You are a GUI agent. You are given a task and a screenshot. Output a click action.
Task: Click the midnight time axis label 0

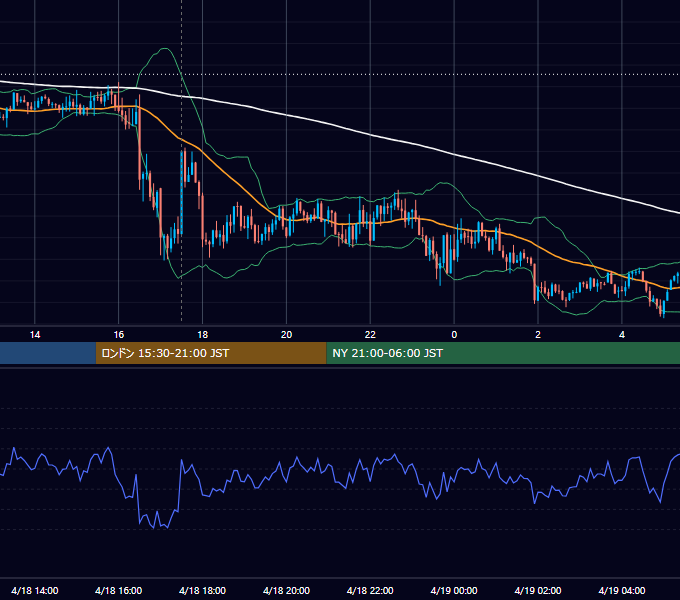point(454,335)
